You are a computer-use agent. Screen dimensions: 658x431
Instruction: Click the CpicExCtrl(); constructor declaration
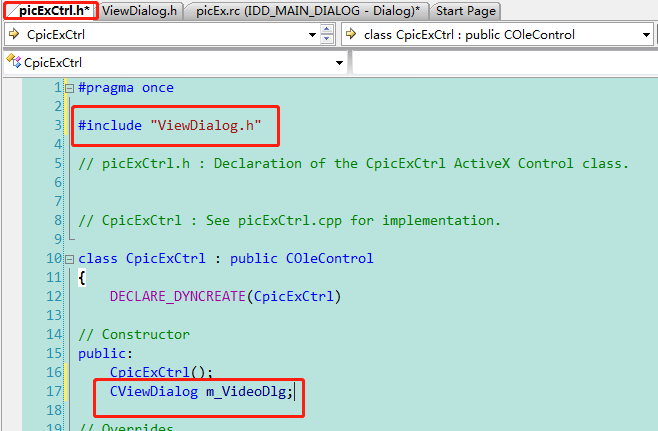[162, 372]
